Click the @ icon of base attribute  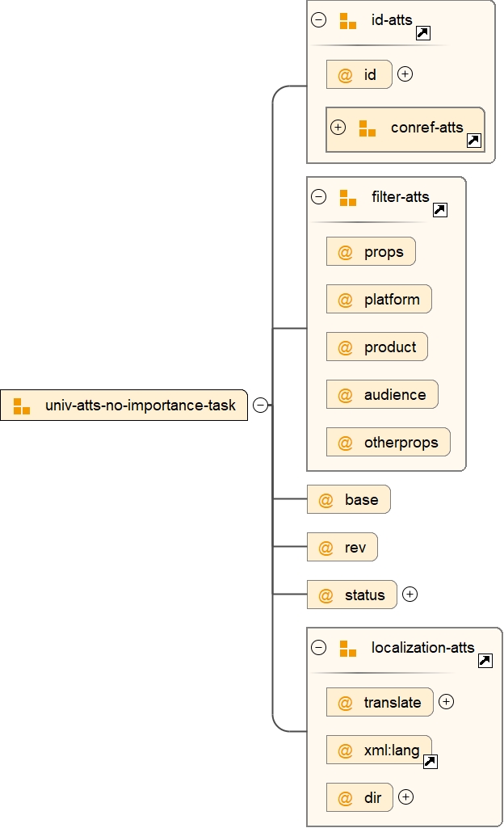pos(326,500)
